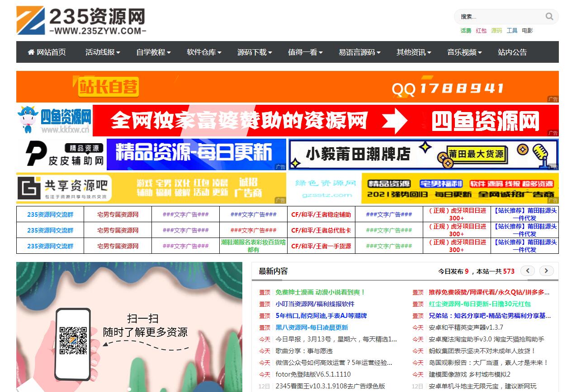
Task: Open 5年档口,耐克阿迪 pinned post
Action: 321,316
